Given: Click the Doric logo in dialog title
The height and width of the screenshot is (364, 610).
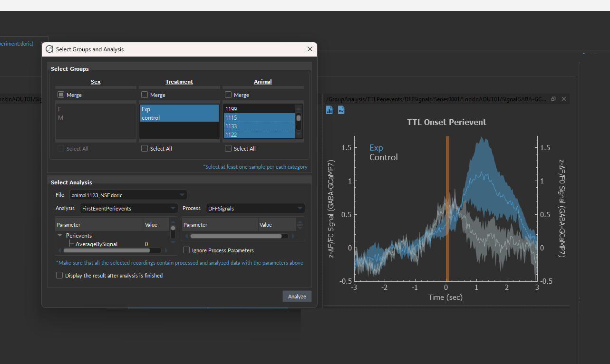Looking at the screenshot, I should (49, 49).
